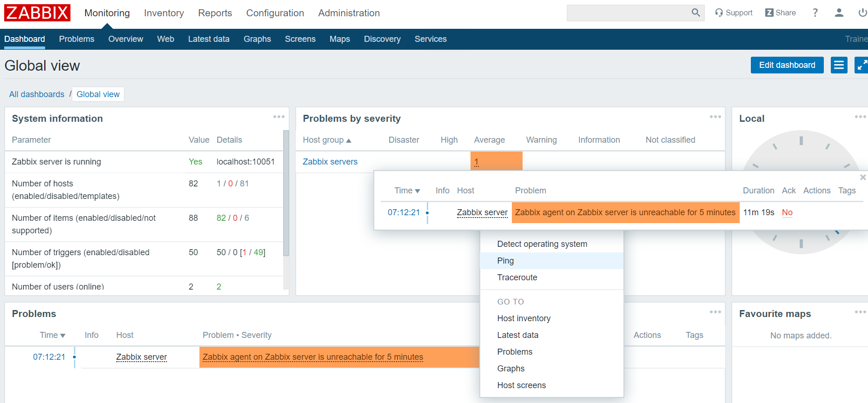868x403 pixels.
Task: Open System information widget options menu
Action: tap(279, 117)
